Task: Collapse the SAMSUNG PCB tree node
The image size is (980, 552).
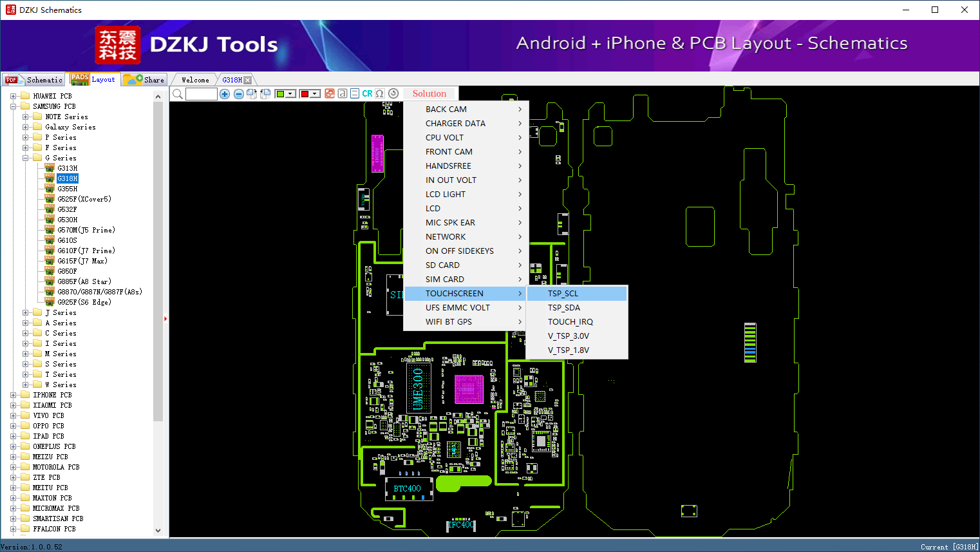Action: 13,106
